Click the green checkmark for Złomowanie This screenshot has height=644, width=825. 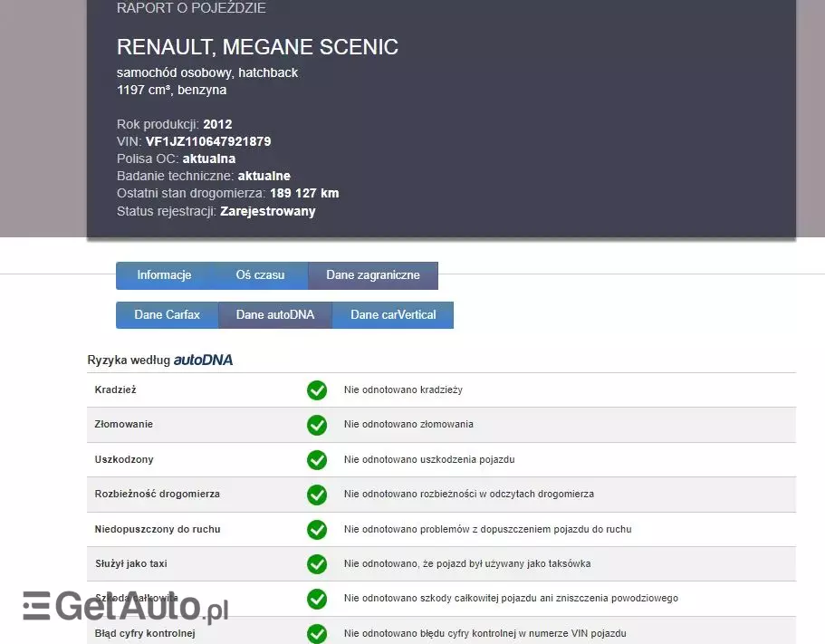click(317, 425)
